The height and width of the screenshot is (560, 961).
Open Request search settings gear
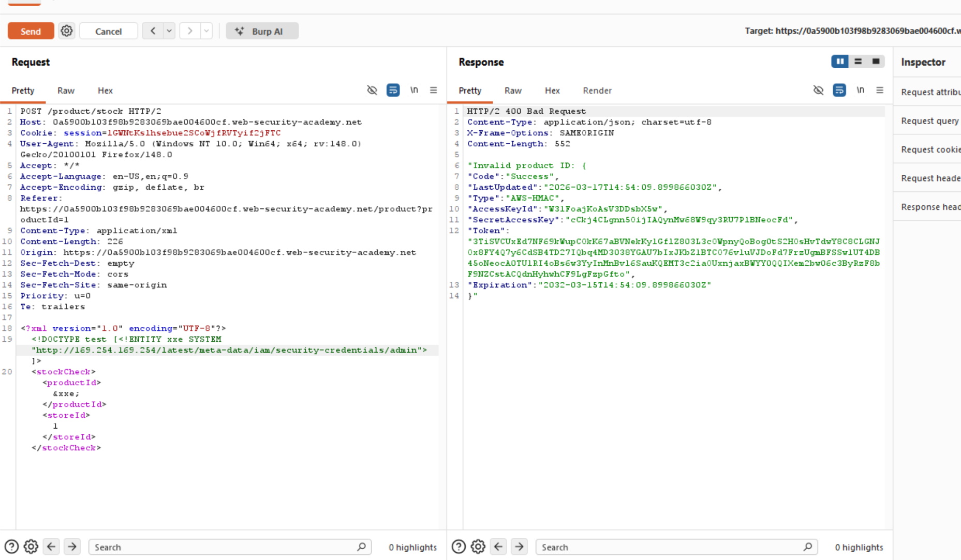(x=31, y=547)
